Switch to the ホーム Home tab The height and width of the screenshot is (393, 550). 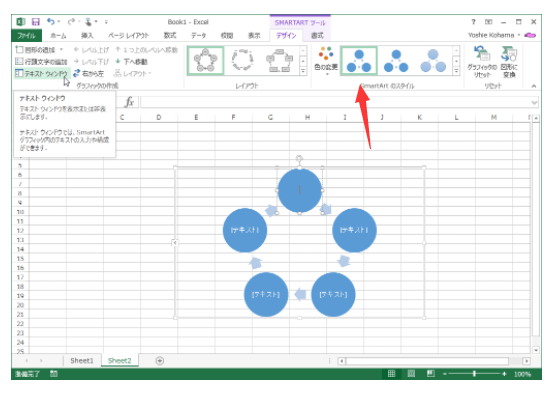58,35
